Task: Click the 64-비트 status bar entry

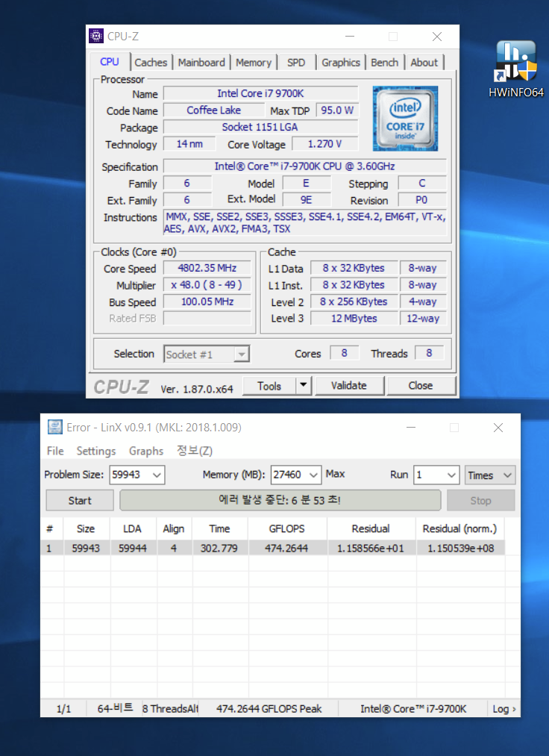Action: 115,708
